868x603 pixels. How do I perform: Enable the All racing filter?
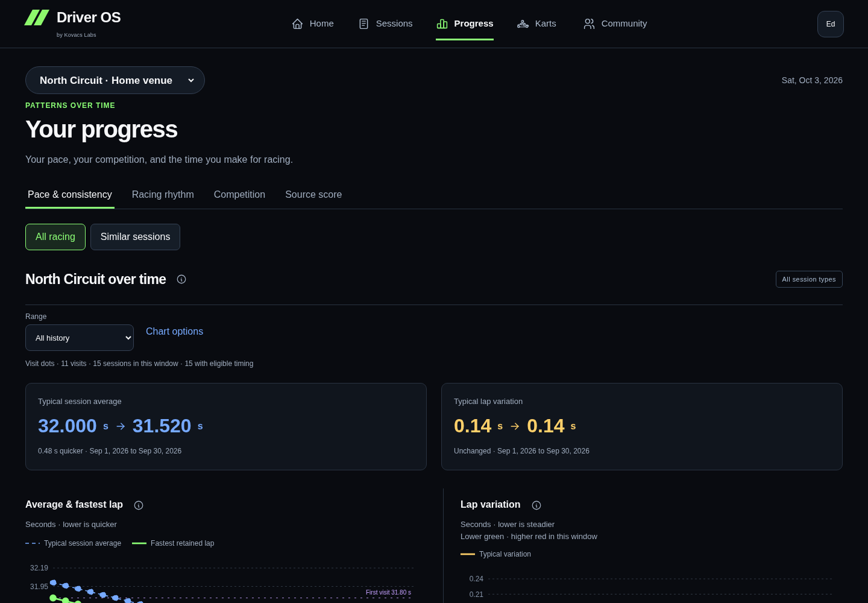(55, 237)
